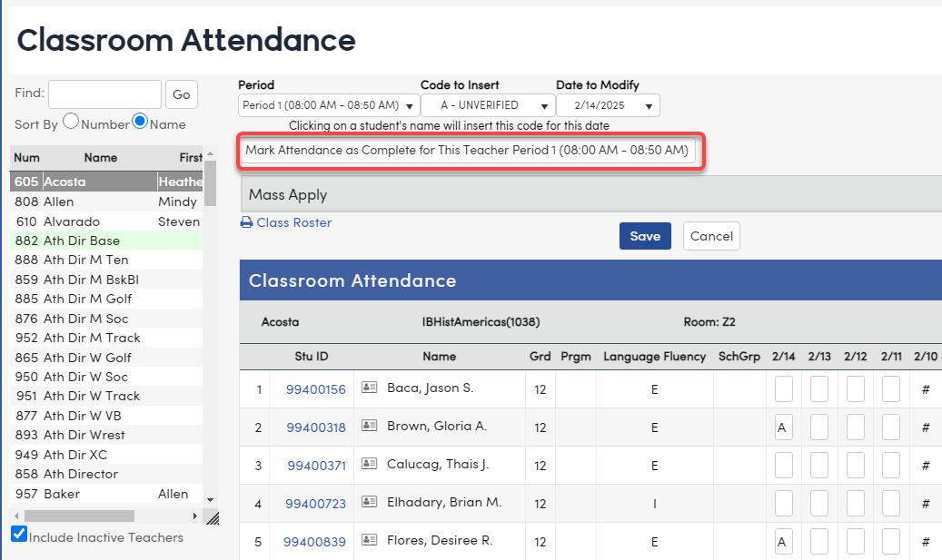Screen dimensions: 942x560
Task: Open the Code to Insert dropdown
Action: (x=487, y=105)
